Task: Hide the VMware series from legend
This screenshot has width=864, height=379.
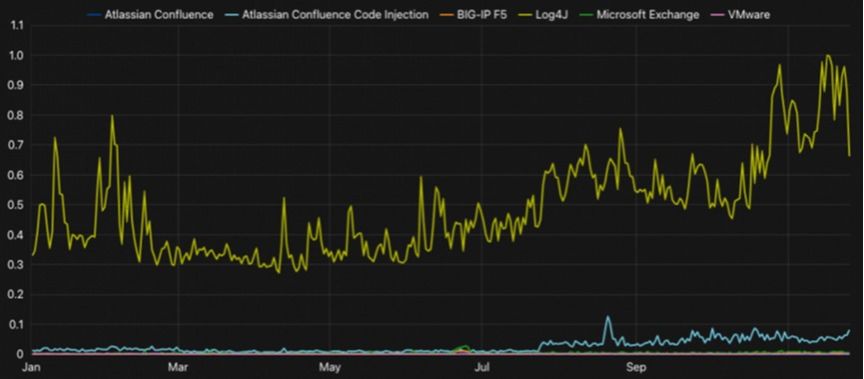Action: (x=748, y=14)
